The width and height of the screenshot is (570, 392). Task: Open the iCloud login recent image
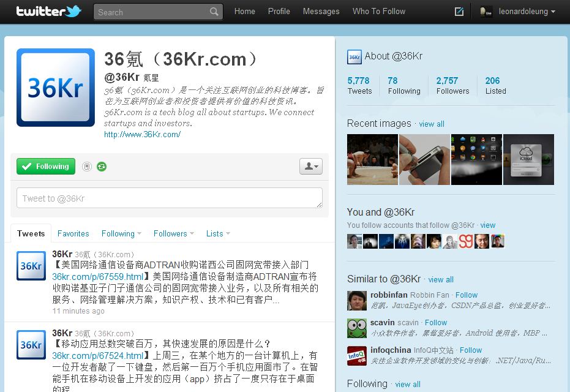click(528, 160)
